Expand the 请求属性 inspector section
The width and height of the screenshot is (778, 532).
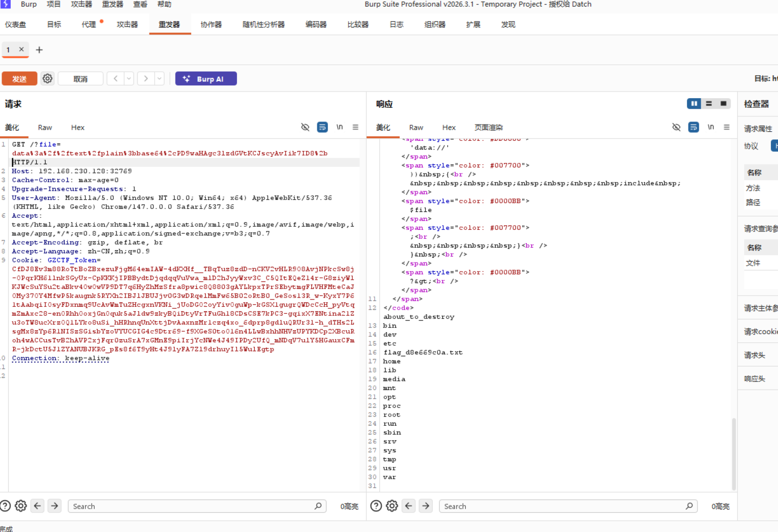pos(758,129)
